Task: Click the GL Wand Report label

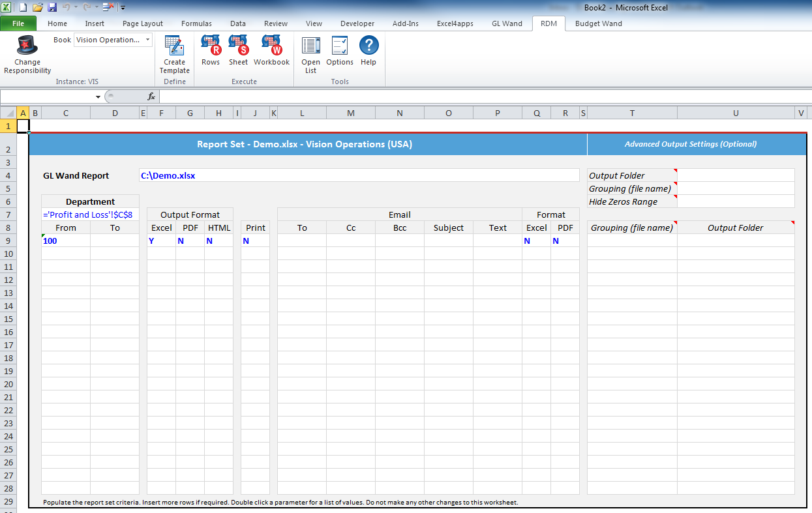Action: [x=76, y=175]
